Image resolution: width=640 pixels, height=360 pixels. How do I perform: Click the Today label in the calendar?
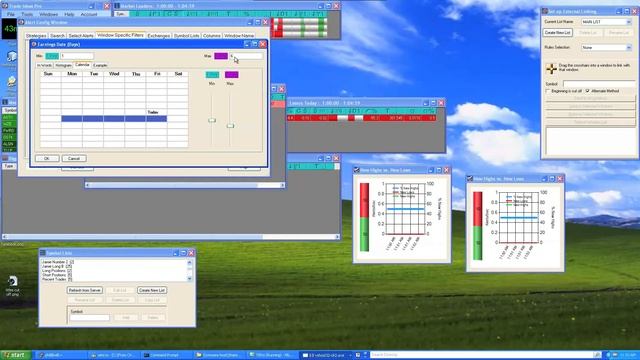pyautogui.click(x=153, y=112)
